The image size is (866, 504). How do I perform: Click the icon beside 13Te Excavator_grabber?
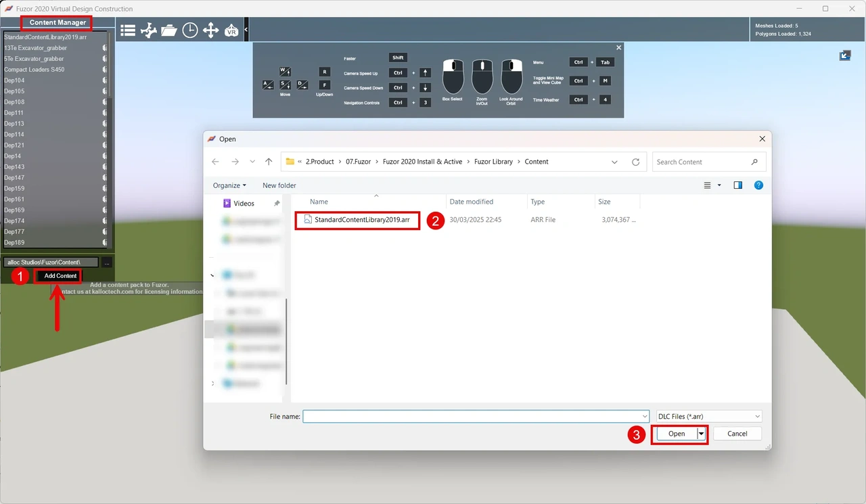click(105, 48)
